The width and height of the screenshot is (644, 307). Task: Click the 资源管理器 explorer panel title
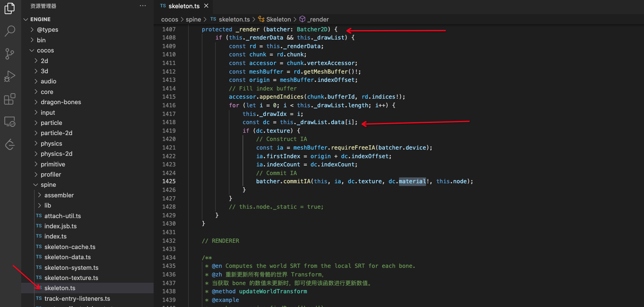[x=44, y=6]
